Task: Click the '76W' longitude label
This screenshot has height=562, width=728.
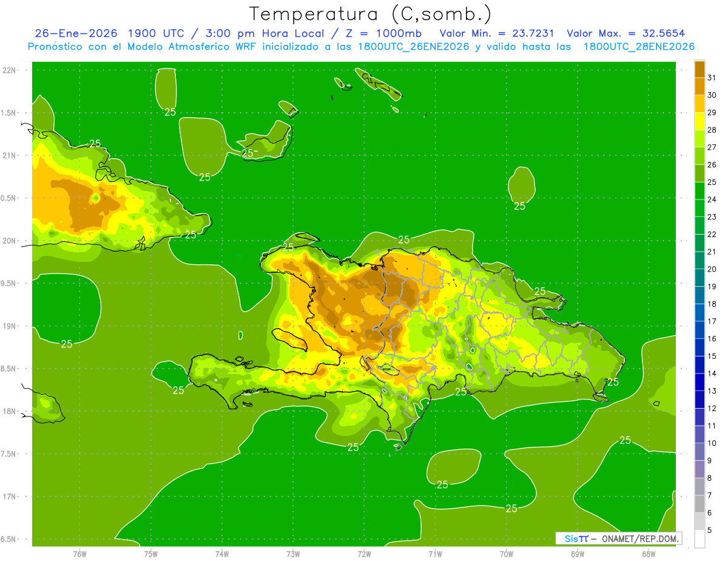Action: (79, 554)
